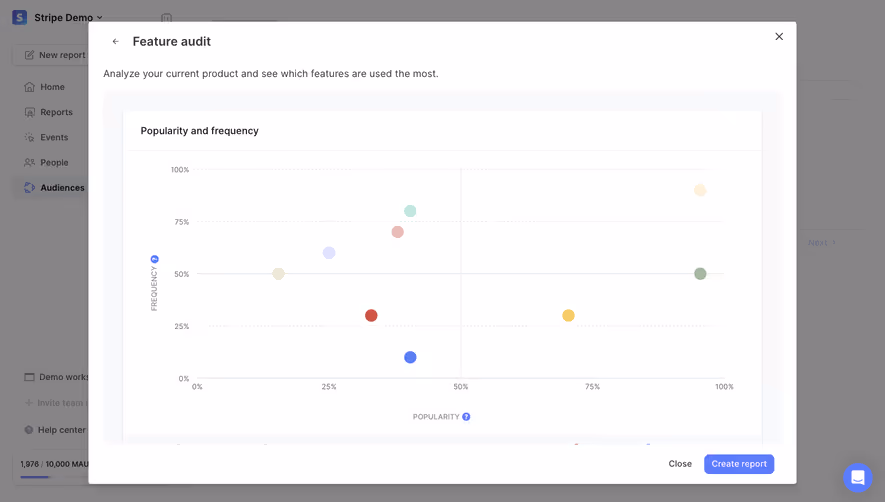Click the 1,976 / 10,000 MAU text
This screenshot has height=502, width=885.
pos(54,464)
